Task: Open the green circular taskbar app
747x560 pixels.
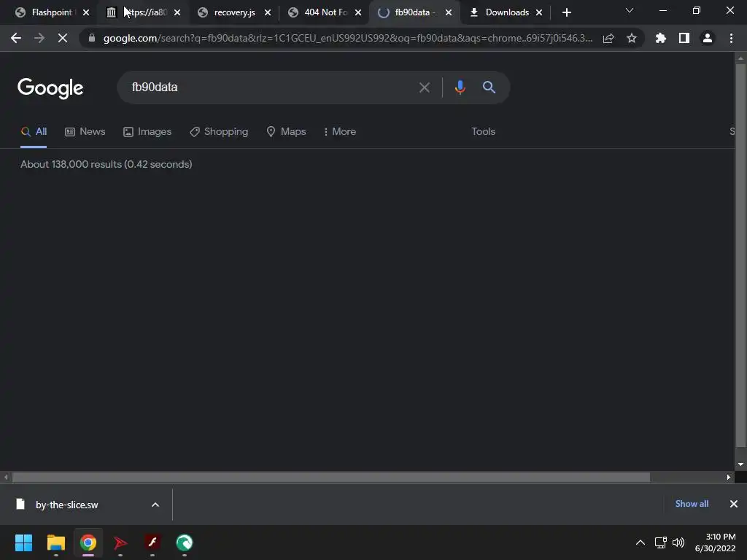Action: tap(185, 542)
